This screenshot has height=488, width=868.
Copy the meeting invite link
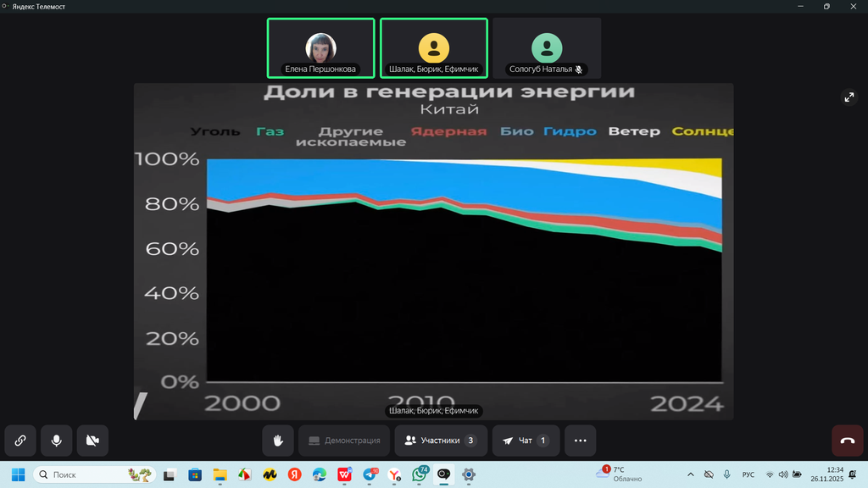point(19,441)
